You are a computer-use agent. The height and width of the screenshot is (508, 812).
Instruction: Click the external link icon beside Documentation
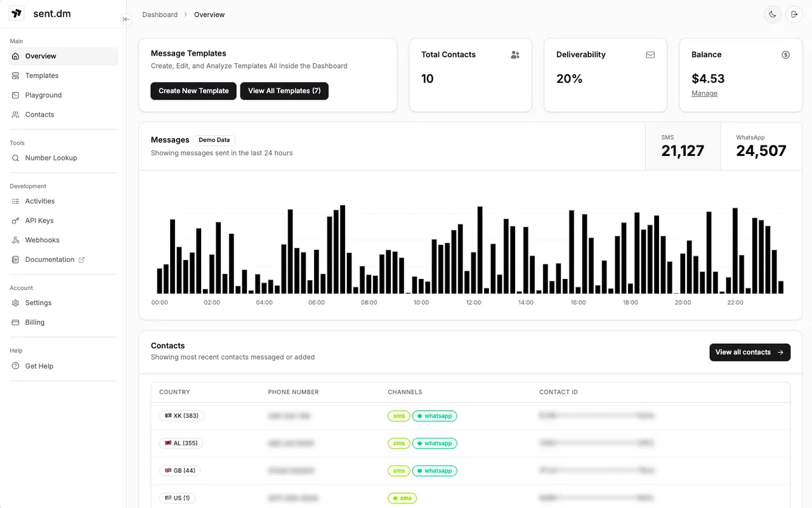(x=81, y=259)
